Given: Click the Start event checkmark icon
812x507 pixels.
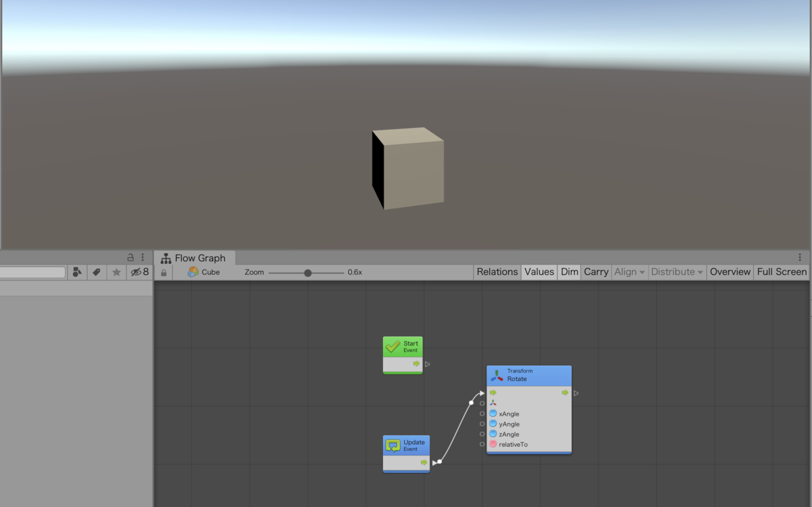Looking at the screenshot, I should point(392,347).
